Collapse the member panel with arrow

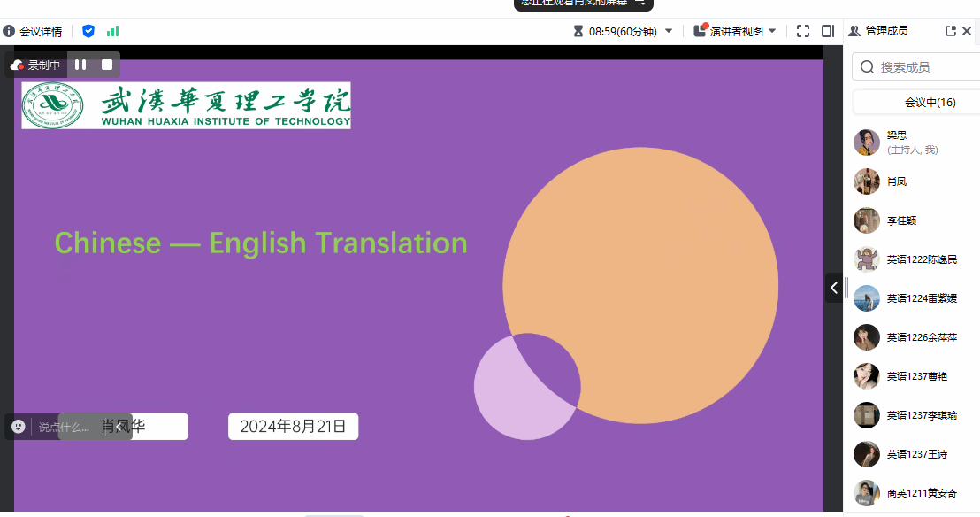833,288
